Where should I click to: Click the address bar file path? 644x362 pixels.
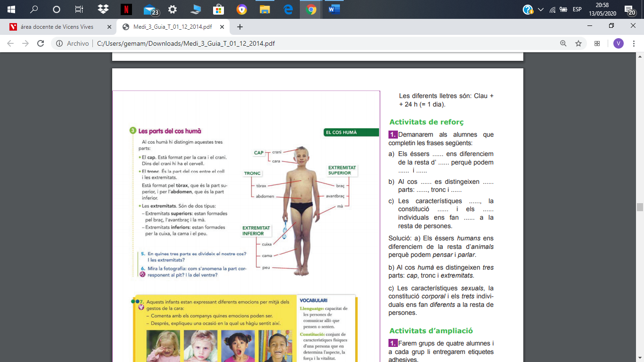click(186, 43)
